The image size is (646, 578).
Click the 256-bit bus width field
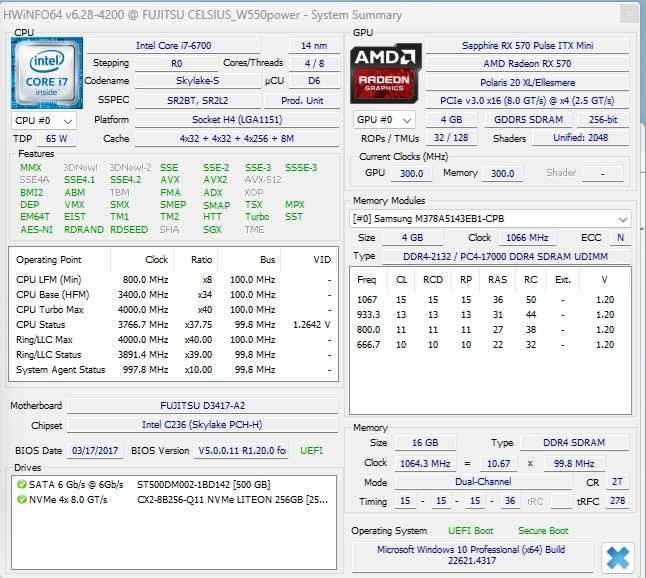pos(604,120)
